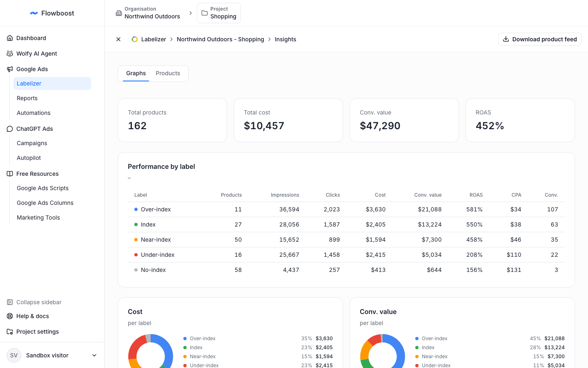The height and width of the screenshot is (368, 588).
Task: Click Project settings label
Action: (x=38, y=332)
